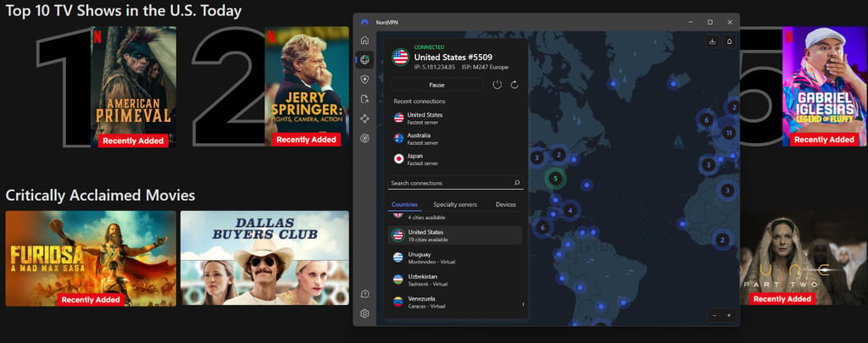Screen dimensions: 868x343
Task: Click the download icon above the map
Action: pos(712,41)
